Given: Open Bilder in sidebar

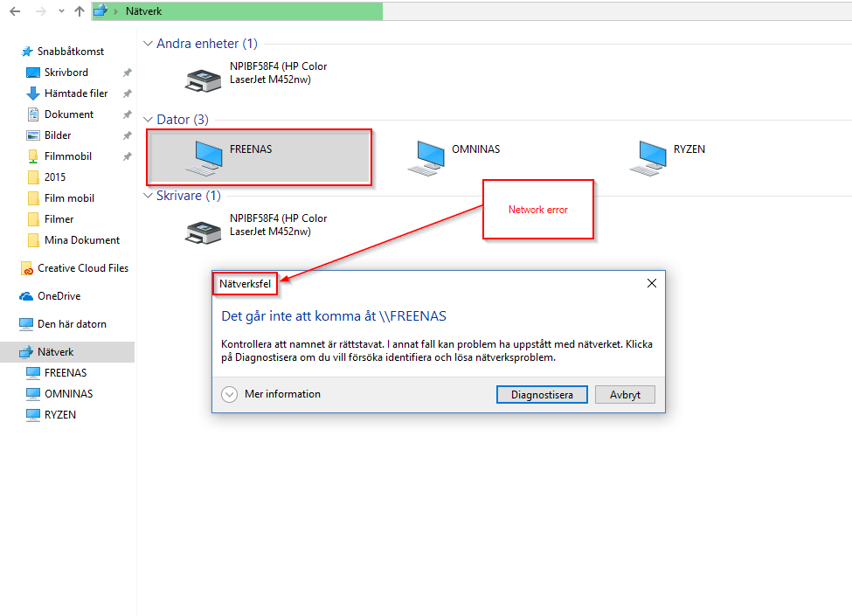Looking at the screenshot, I should click(x=58, y=135).
